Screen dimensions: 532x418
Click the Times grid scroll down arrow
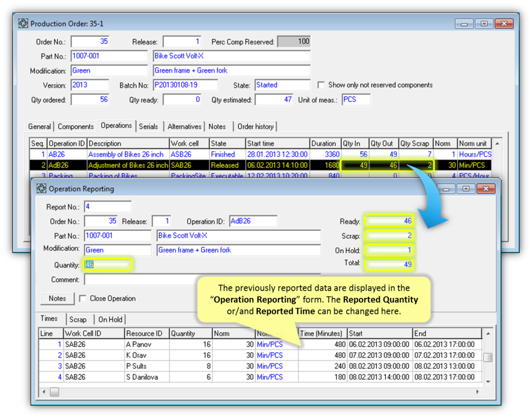click(488, 381)
